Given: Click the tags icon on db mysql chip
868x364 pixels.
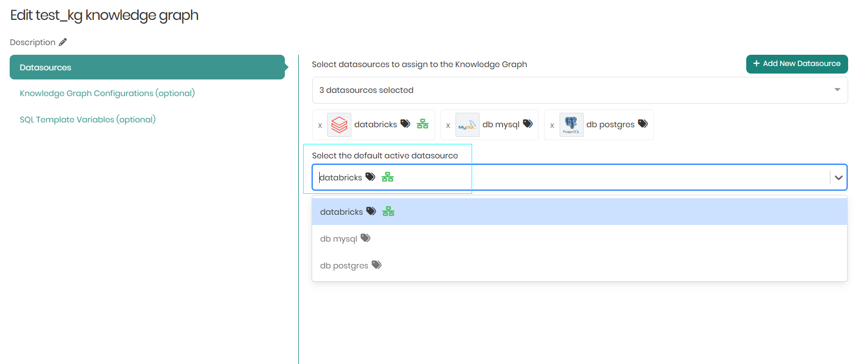Looking at the screenshot, I should click(x=528, y=124).
